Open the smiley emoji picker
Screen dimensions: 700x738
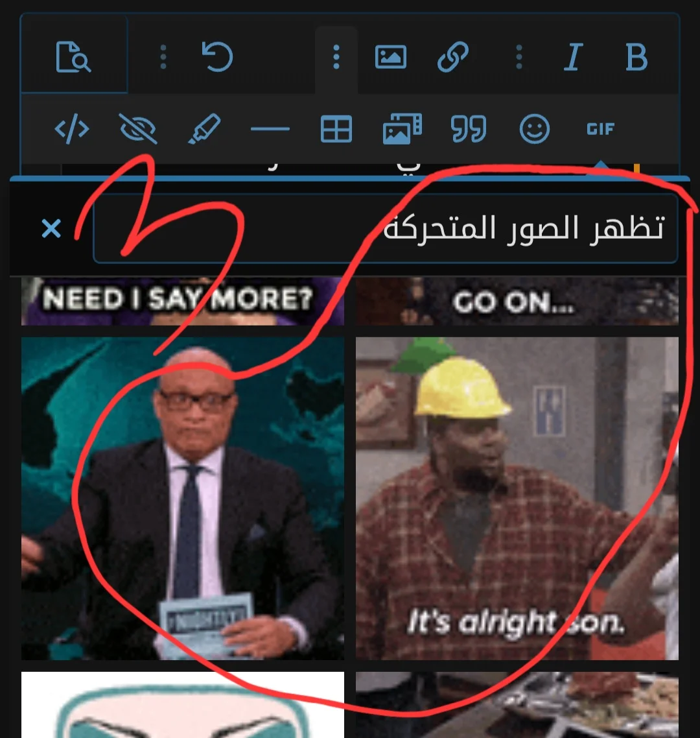pos(535,128)
